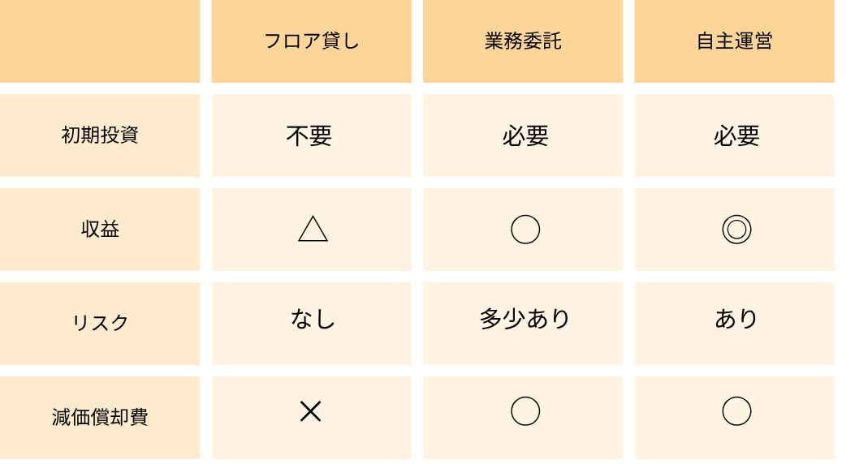Click the 減価償却費 row label
Screen dimensions: 868x464
tap(100, 418)
